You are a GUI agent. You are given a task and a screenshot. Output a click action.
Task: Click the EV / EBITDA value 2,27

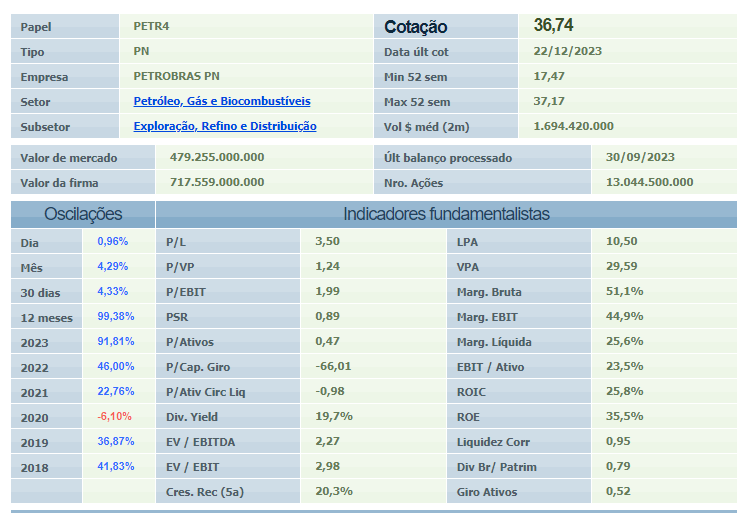327,441
